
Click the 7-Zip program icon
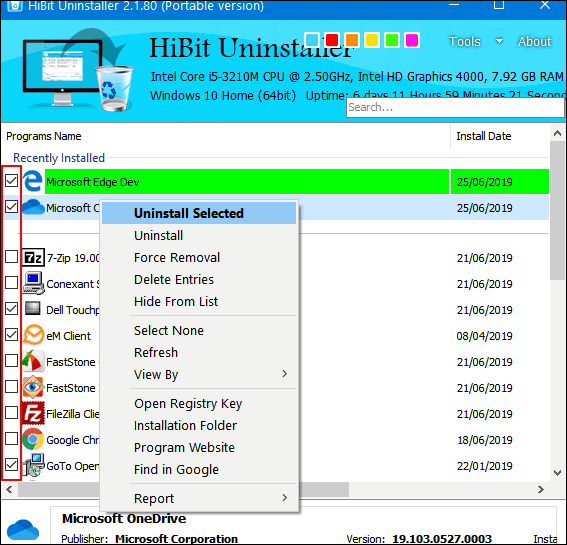[x=33, y=257]
